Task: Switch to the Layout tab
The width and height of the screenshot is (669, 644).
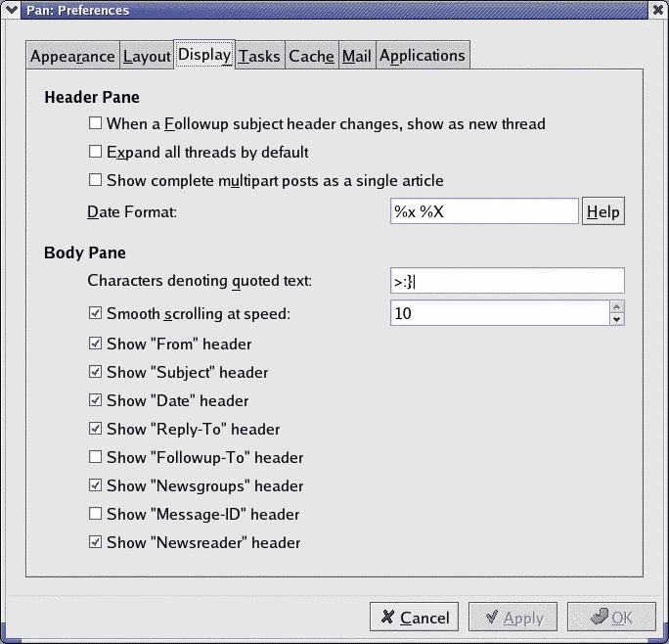Action: pos(147,56)
